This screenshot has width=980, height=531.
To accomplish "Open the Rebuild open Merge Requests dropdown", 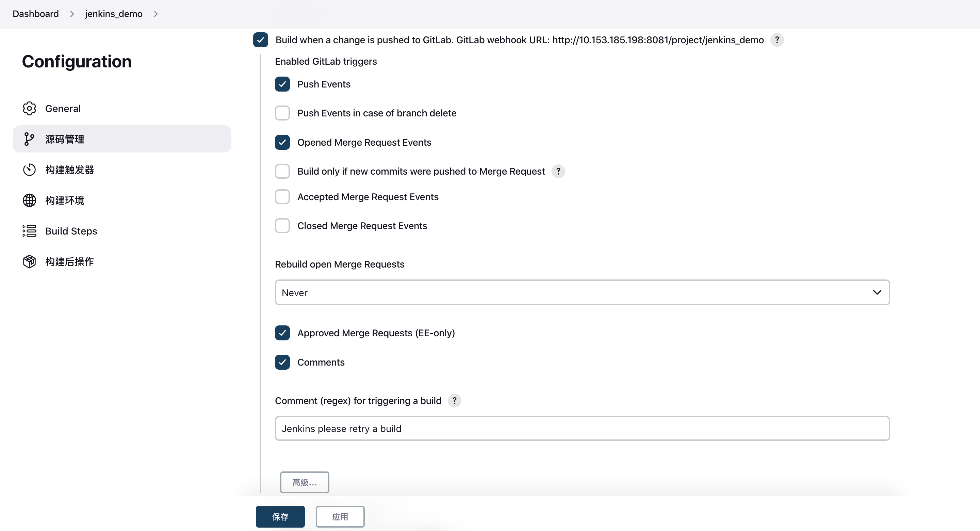I will (582, 292).
